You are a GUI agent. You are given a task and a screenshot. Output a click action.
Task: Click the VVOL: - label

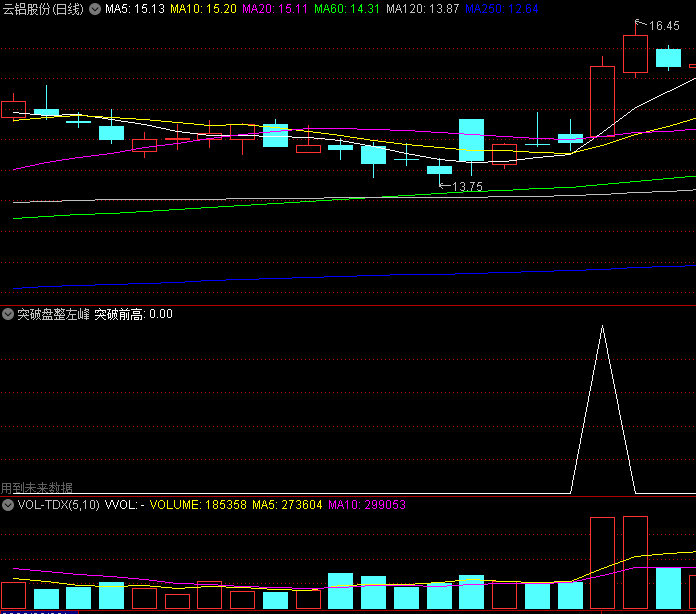click(124, 505)
